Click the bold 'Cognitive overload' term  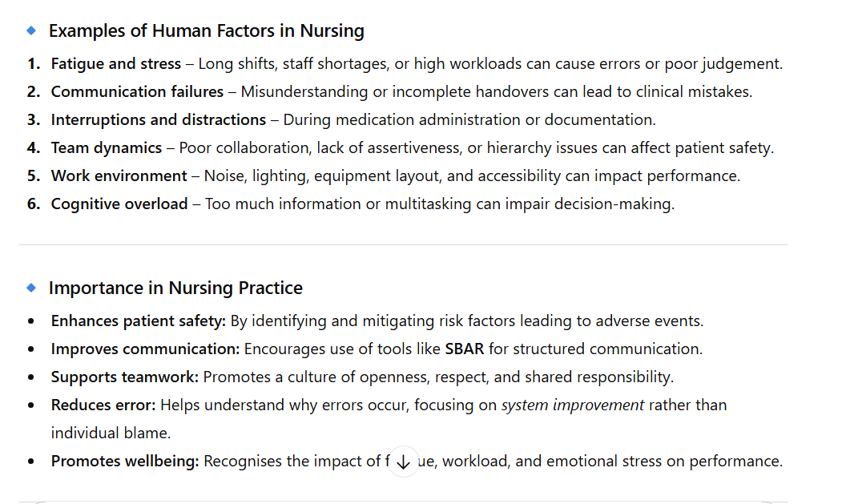point(119,204)
